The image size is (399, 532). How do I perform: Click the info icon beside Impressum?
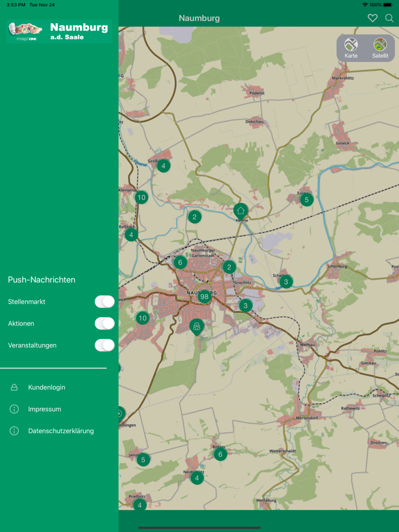click(15, 409)
